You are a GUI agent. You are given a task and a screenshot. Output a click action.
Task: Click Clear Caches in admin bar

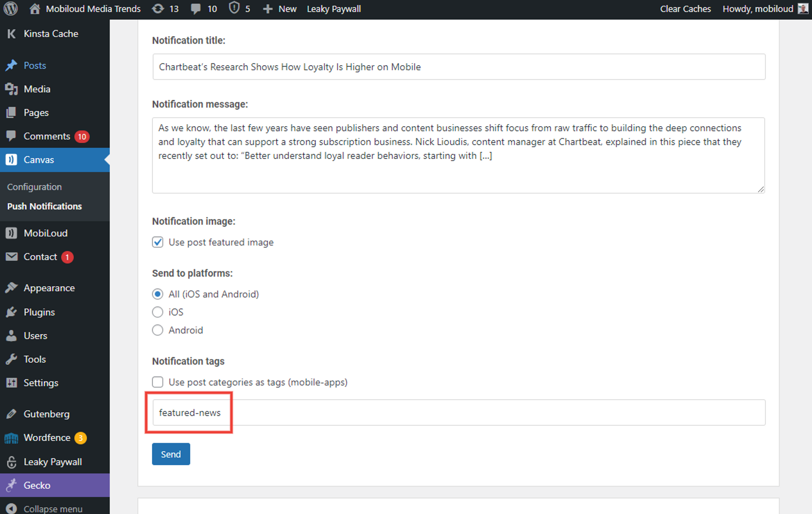point(685,9)
